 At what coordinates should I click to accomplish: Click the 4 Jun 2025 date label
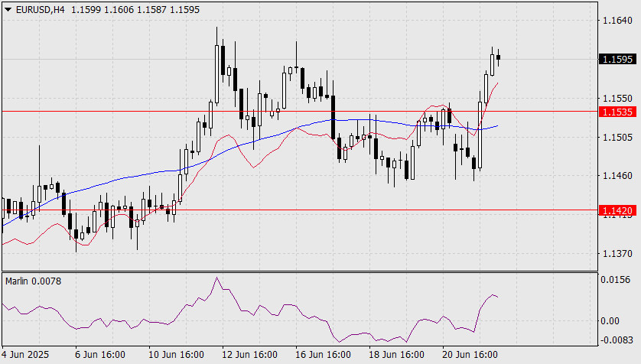[x=25, y=354]
